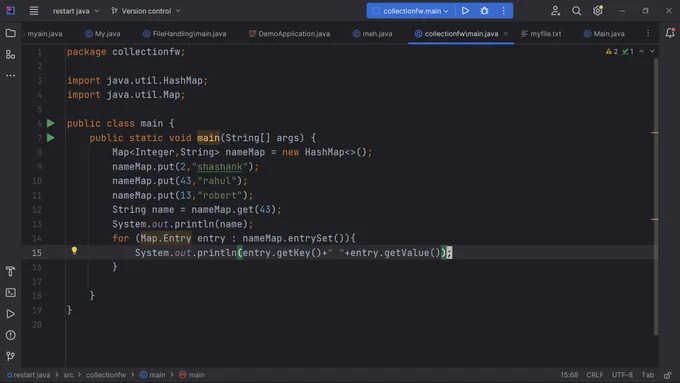Open the Problems tool window
Viewport: 680px width, 383px height.
(10, 335)
